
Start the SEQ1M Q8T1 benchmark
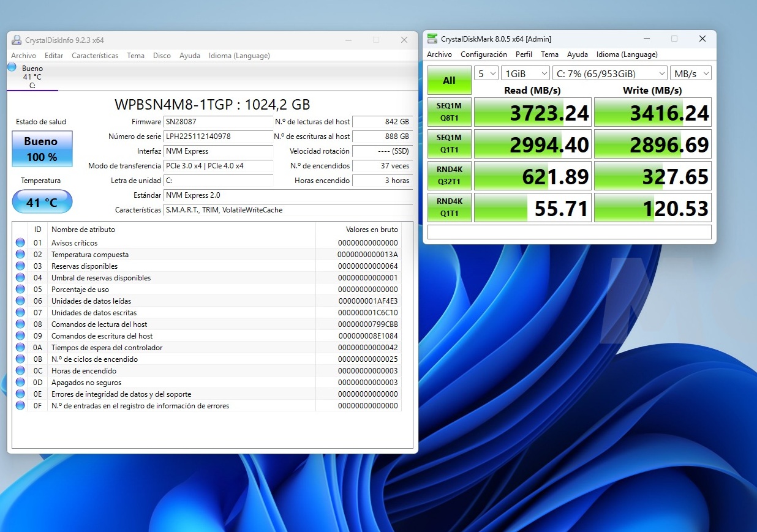click(x=449, y=112)
